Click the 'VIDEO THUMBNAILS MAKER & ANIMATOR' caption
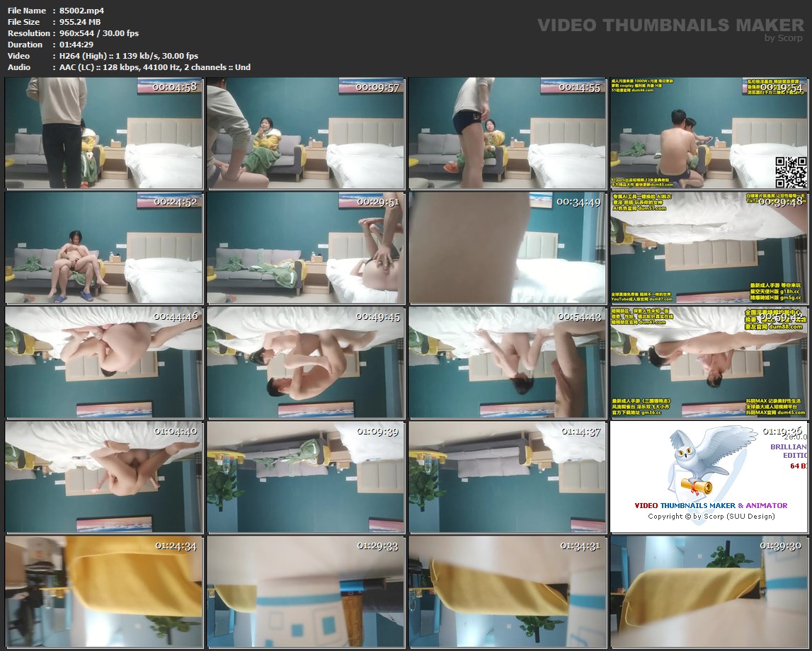Image resolution: width=812 pixels, height=651 pixels. tap(711, 505)
